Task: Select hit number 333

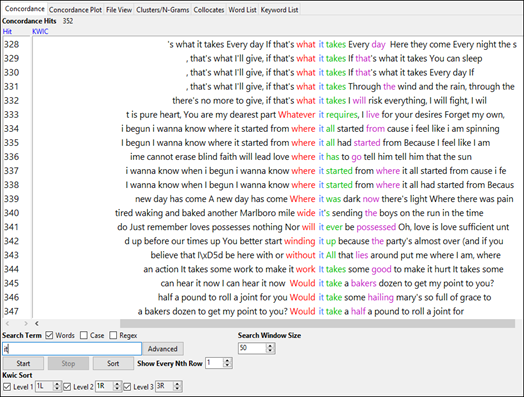Action: 12,115
